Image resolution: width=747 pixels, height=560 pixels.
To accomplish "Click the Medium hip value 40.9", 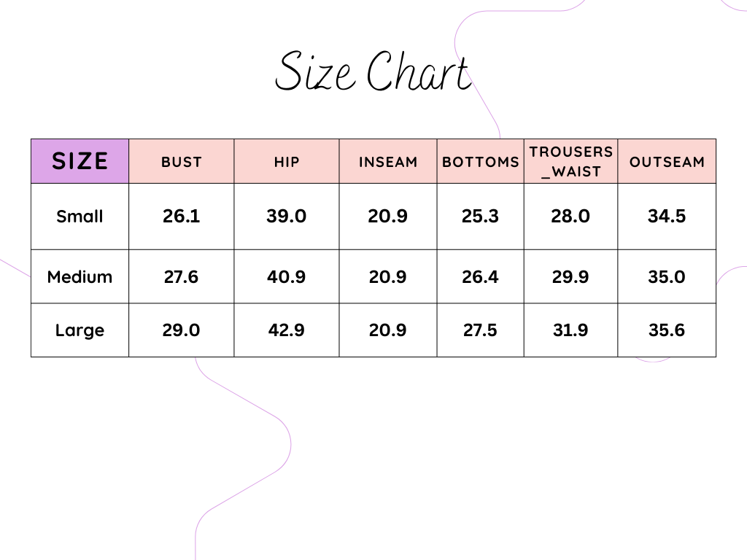I will [286, 277].
